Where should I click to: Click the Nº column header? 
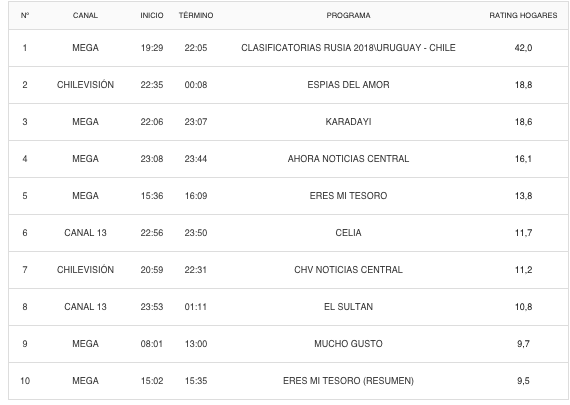(x=25, y=15)
